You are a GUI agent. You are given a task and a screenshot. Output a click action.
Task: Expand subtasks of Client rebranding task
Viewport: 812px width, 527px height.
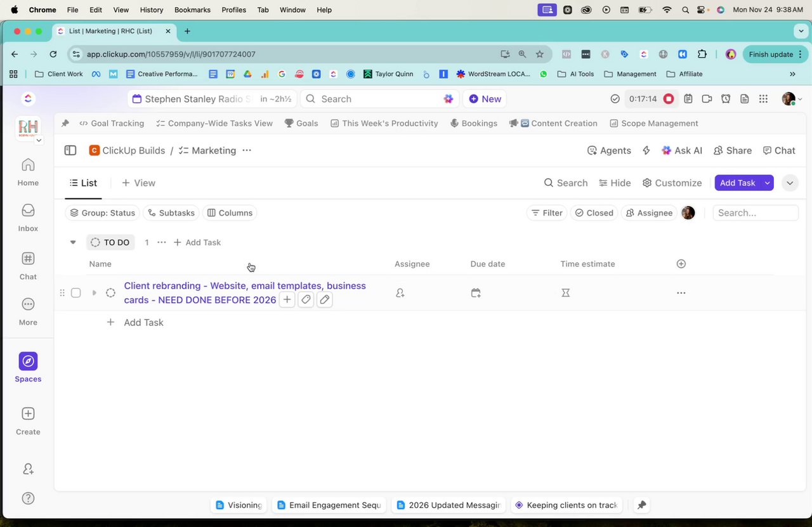(94, 293)
